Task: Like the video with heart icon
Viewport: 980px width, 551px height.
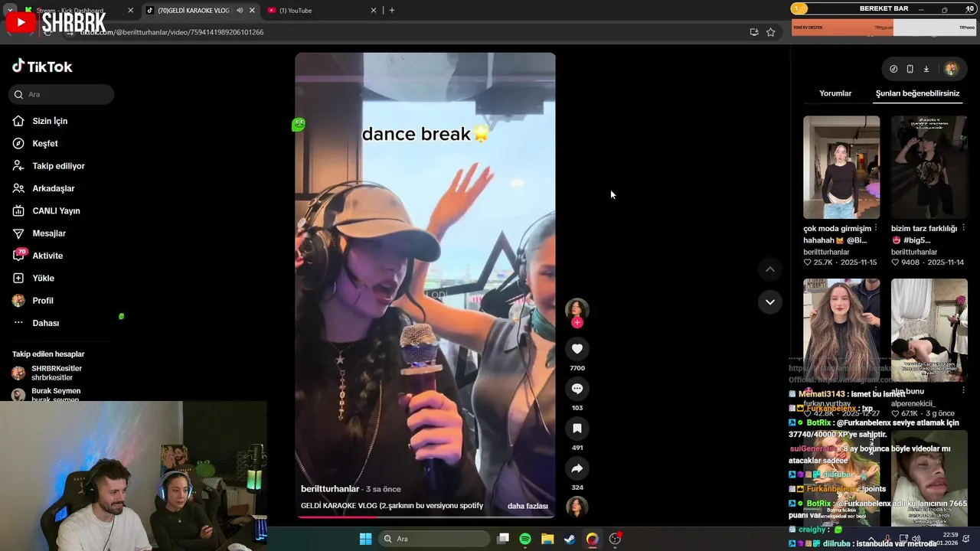Action: 577,349
